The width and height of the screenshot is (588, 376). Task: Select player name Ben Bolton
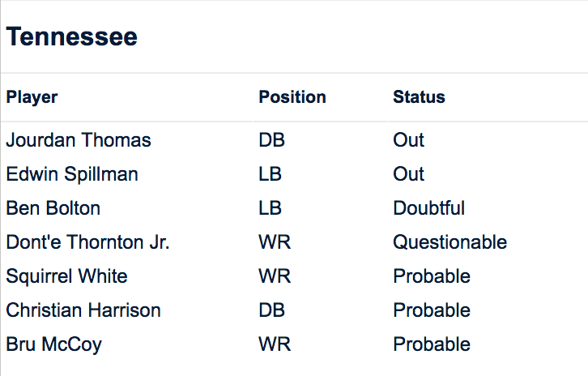(x=53, y=208)
